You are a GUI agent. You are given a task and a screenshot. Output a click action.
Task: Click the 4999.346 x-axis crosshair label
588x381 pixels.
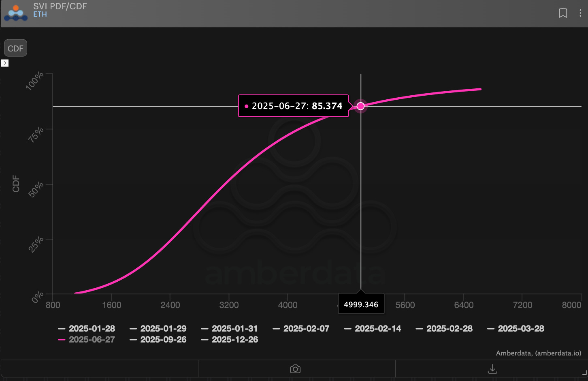click(361, 304)
